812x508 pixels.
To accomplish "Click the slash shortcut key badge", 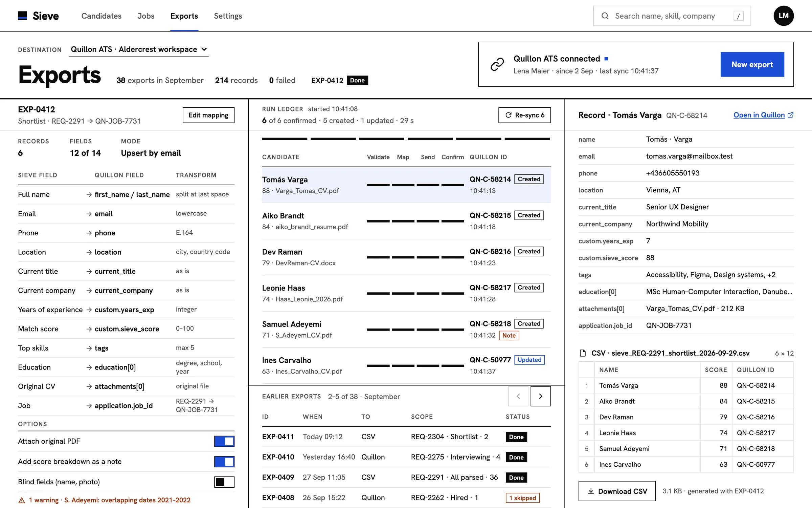I will point(739,16).
